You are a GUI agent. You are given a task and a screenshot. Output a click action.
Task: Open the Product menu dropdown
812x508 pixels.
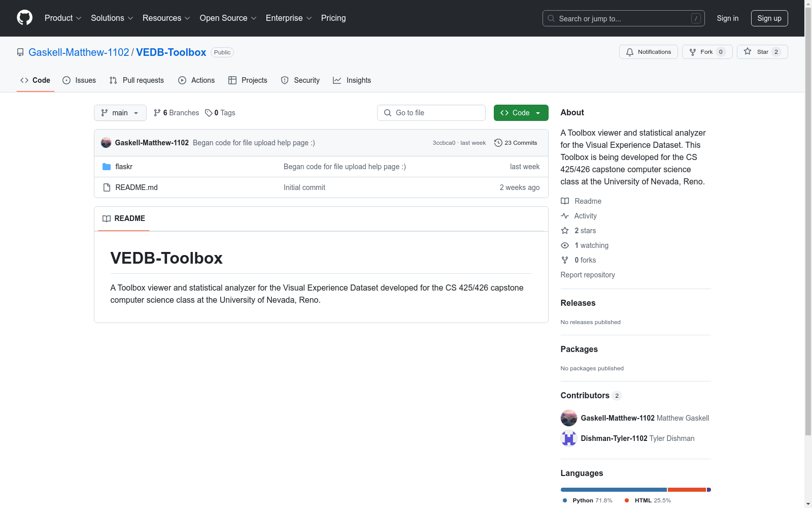[x=63, y=18]
